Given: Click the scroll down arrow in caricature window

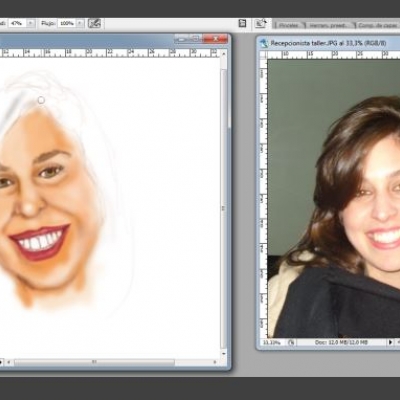Looking at the screenshot, I should pyautogui.click(x=224, y=354).
